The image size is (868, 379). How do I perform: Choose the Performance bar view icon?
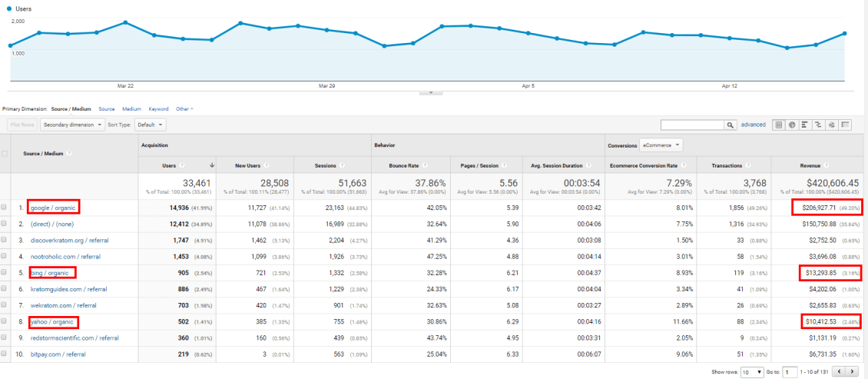[x=805, y=125]
